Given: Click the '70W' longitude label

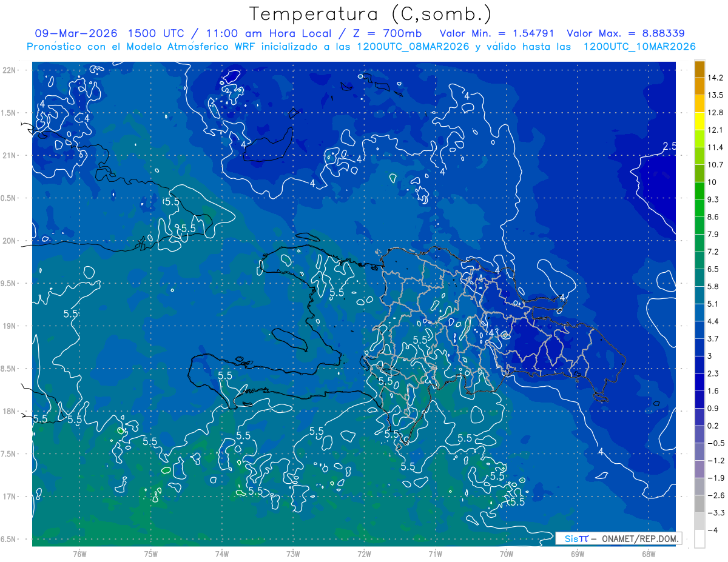Looking at the screenshot, I should (x=506, y=554).
